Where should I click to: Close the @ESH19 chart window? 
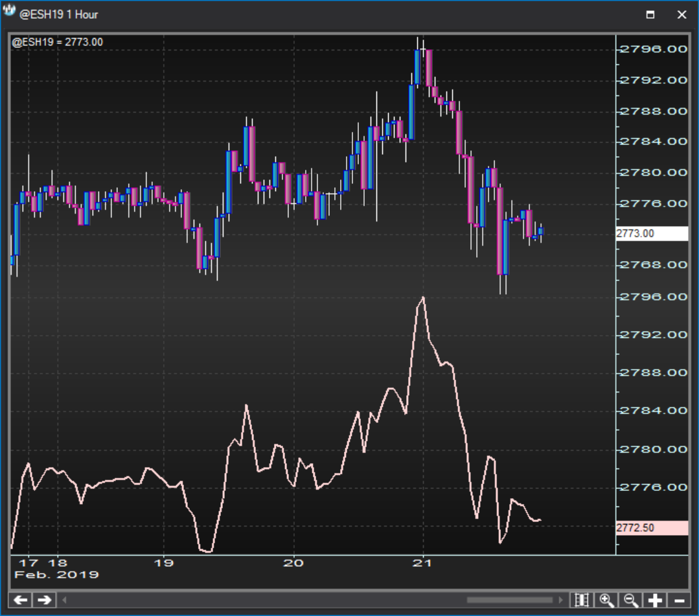(682, 15)
